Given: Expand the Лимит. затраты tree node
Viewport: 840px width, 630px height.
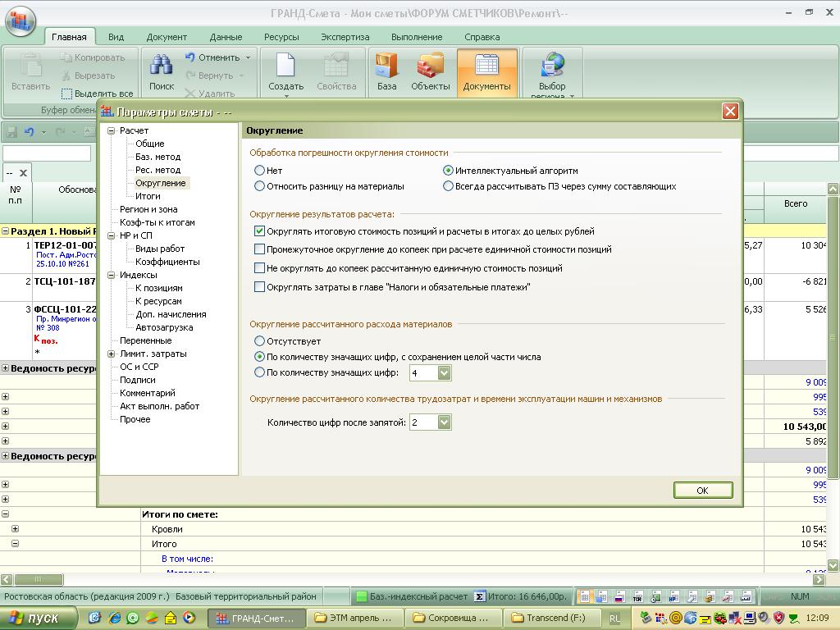Looking at the screenshot, I should 112,354.
